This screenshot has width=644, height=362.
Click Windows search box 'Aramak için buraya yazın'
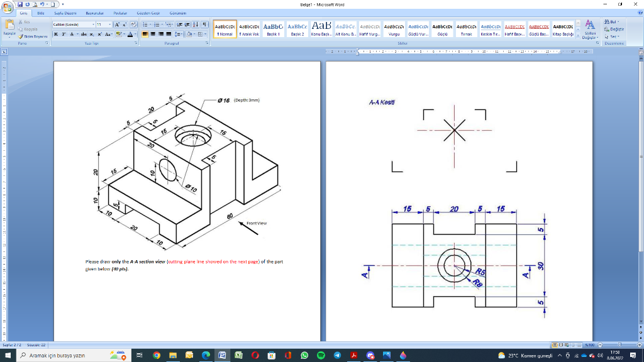[73, 355]
